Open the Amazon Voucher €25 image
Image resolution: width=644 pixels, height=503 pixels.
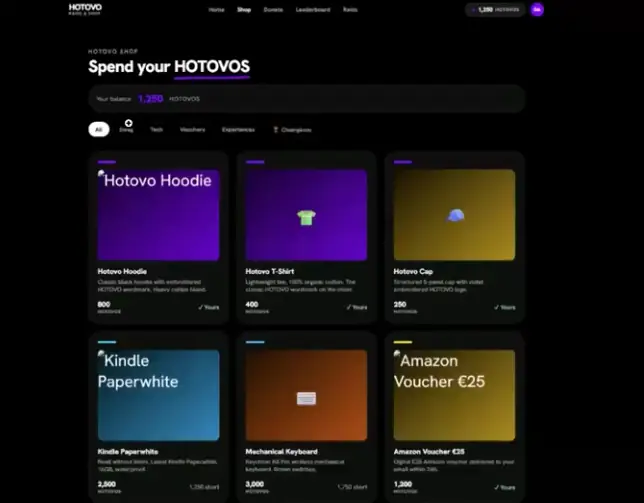click(x=454, y=395)
